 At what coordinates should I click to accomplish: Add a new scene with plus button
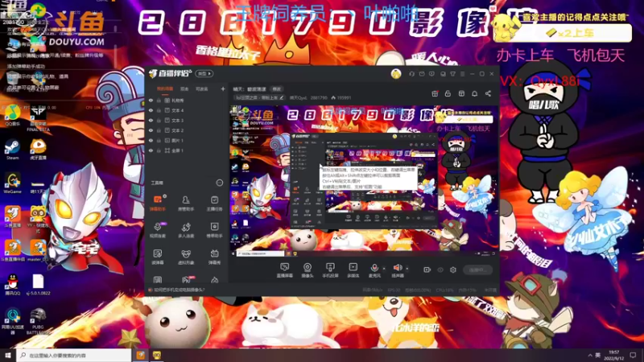(x=223, y=88)
